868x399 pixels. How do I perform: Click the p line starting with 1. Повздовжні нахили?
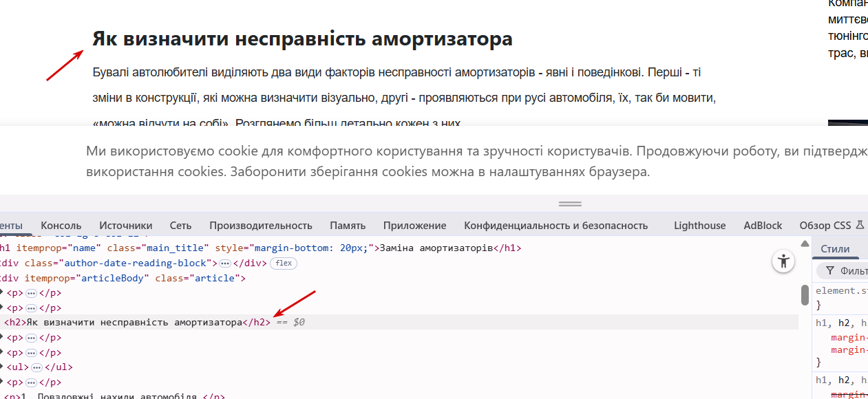click(x=112, y=396)
